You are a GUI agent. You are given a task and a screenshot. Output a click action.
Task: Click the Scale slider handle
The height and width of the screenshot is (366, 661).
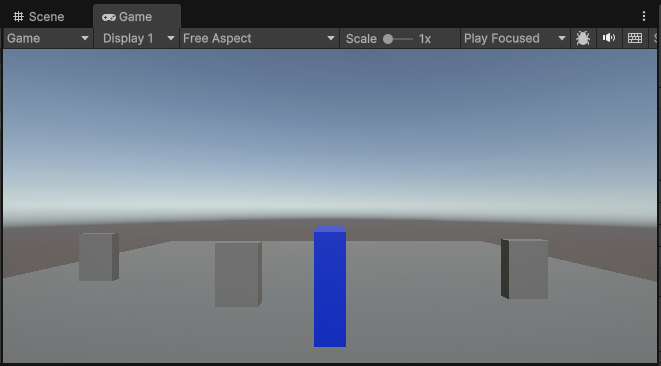click(388, 39)
